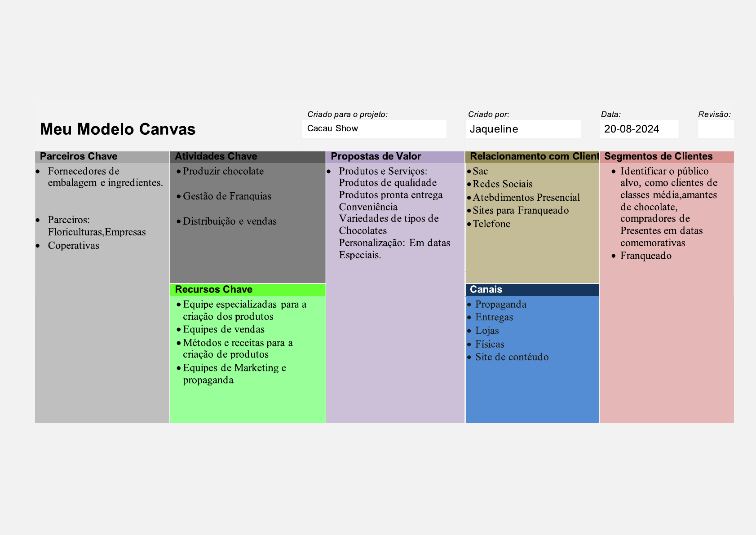Screen dimensions: 756x535
Task: Select the 'Relacionamento com Clientes' header
Action: (x=532, y=157)
